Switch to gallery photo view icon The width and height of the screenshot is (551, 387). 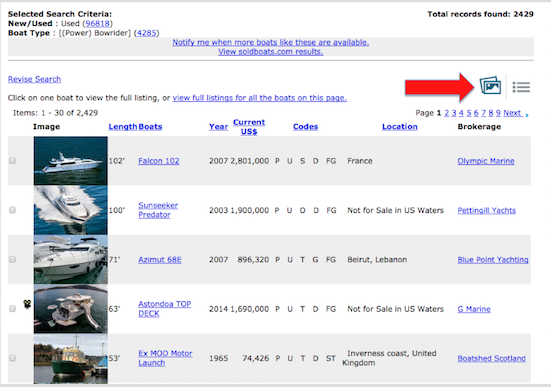coord(491,86)
